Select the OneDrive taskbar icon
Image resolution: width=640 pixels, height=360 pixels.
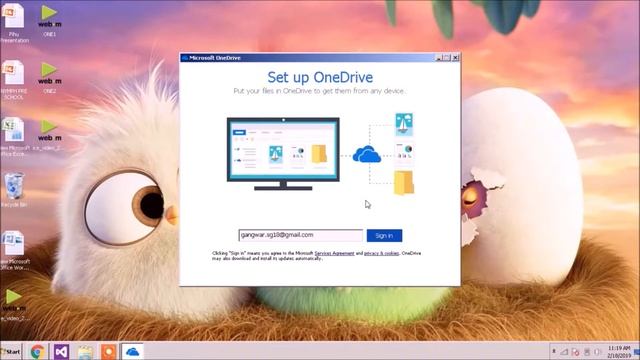coord(132,351)
